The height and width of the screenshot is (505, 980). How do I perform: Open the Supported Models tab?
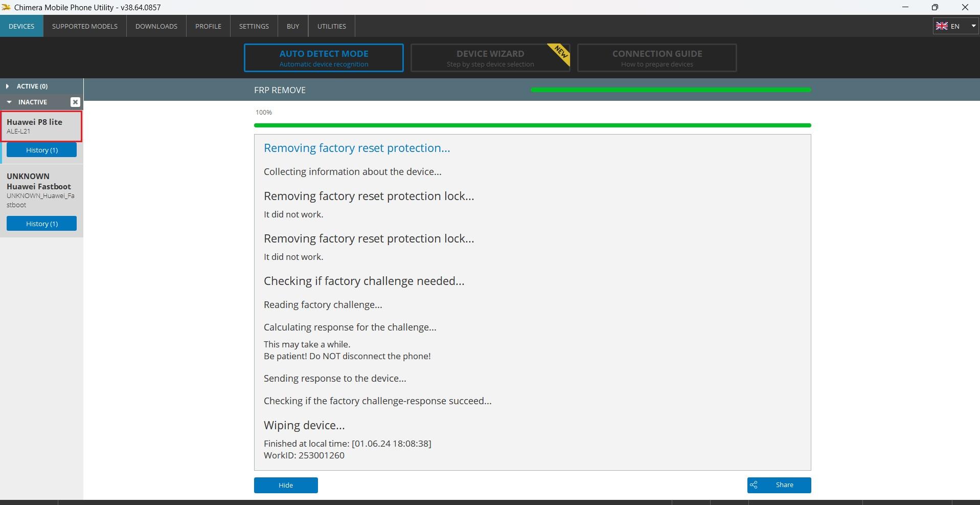[85, 26]
